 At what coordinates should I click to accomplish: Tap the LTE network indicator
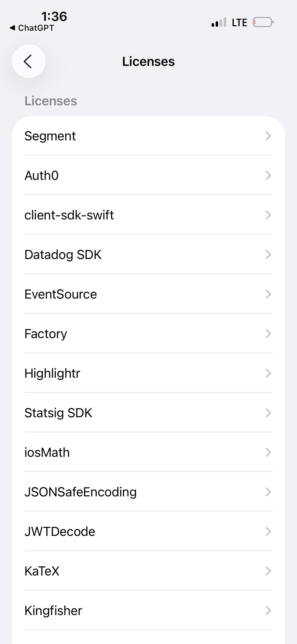pyautogui.click(x=239, y=23)
